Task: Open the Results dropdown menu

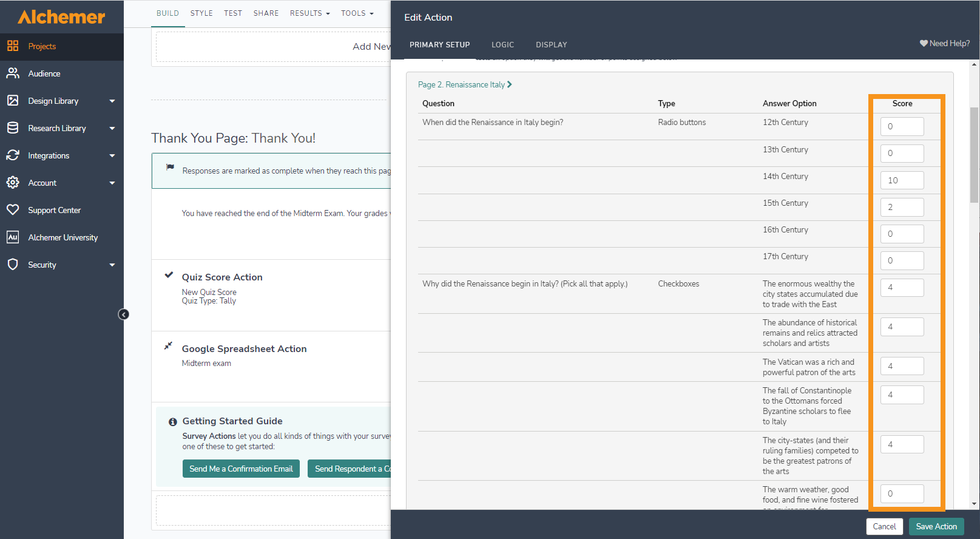Action: 309,13
